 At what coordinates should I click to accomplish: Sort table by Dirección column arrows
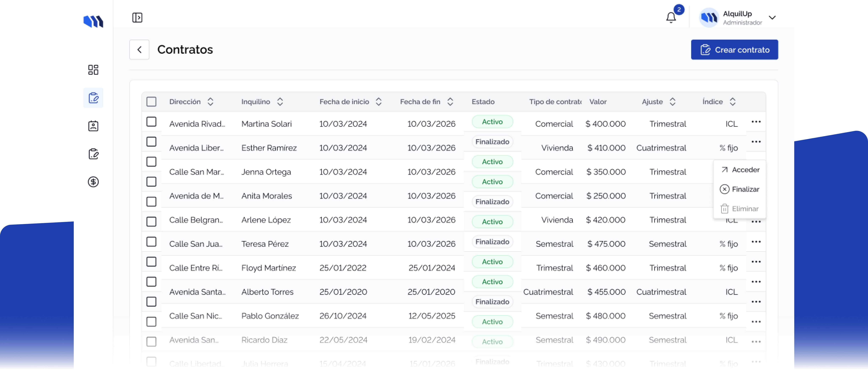point(210,102)
